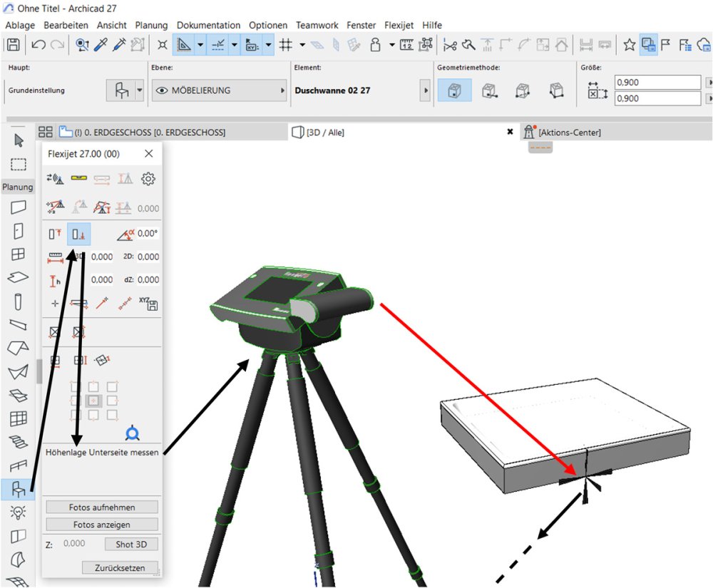Select the Lamp tool in the toolbox
This screenshot has width=713, height=588.
click(x=19, y=512)
